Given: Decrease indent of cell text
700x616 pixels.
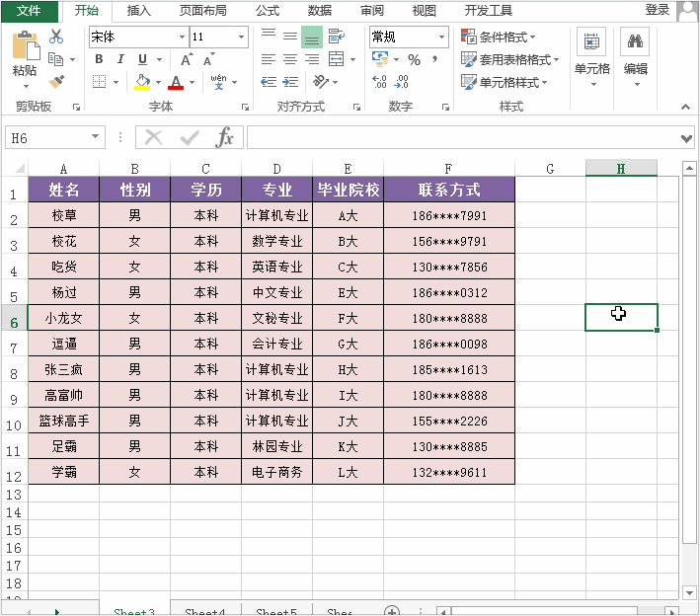Looking at the screenshot, I should (x=269, y=82).
